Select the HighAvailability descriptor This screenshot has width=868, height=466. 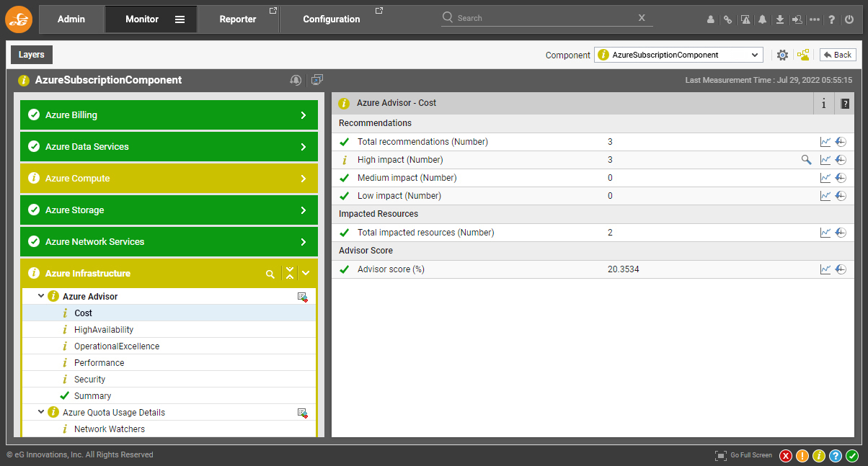tap(104, 330)
